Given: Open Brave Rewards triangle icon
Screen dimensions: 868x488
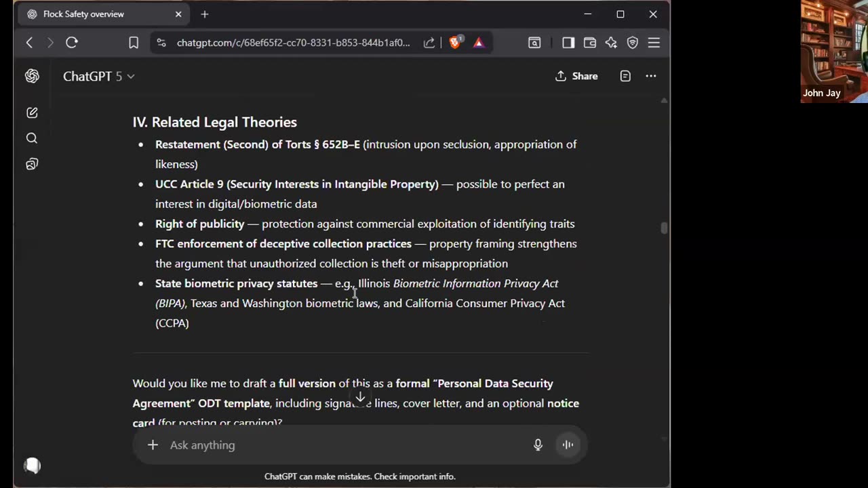Looking at the screenshot, I should [x=479, y=43].
